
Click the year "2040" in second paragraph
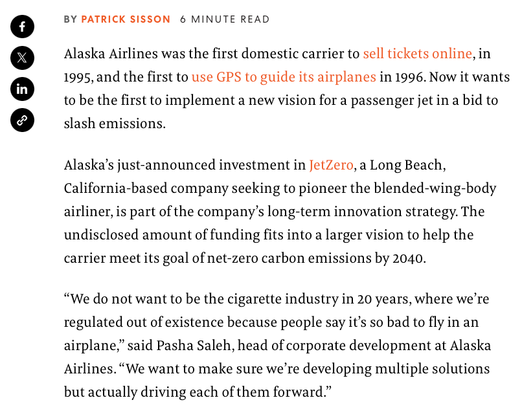pyautogui.click(x=408, y=258)
